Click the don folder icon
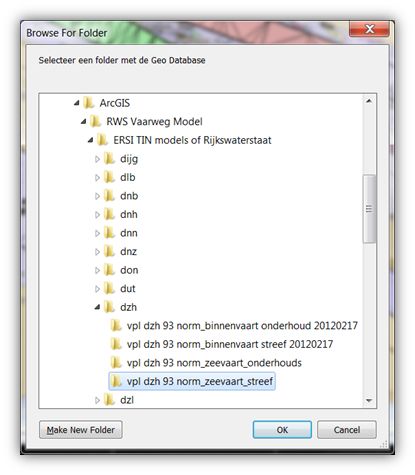Image resolution: width=415 pixels, height=475 pixels. [109, 270]
